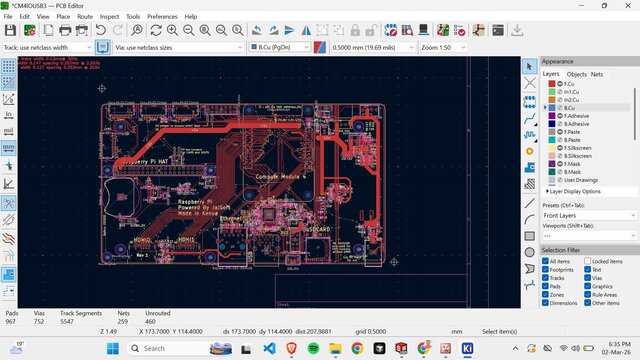Image resolution: width=640 pixels, height=360 pixels.
Task: Switch units to millimeters
Action: tap(9, 148)
